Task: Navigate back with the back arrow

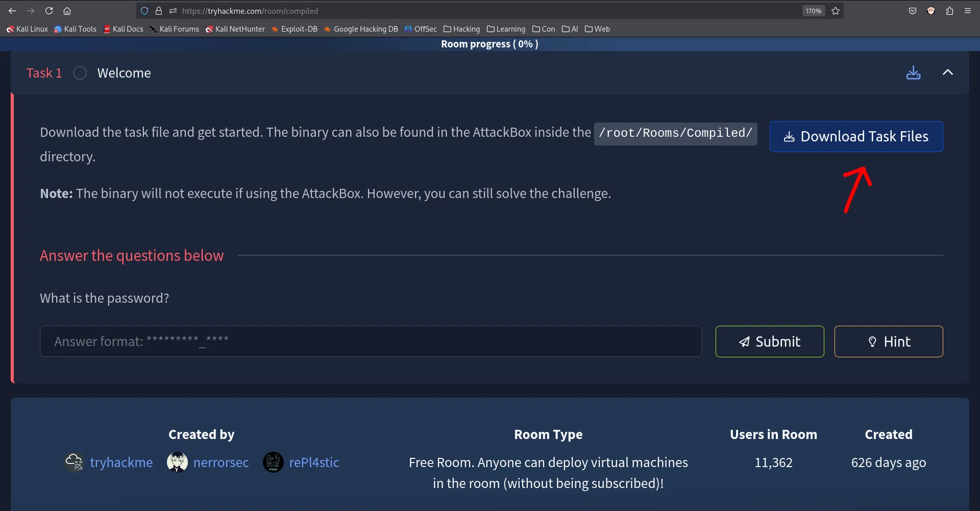Action: point(12,11)
